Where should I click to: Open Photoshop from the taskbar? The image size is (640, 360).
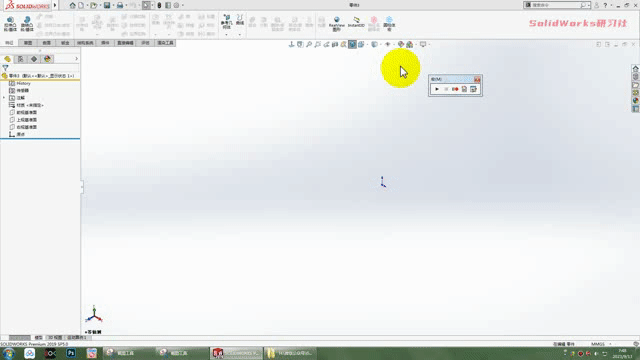tap(71, 353)
